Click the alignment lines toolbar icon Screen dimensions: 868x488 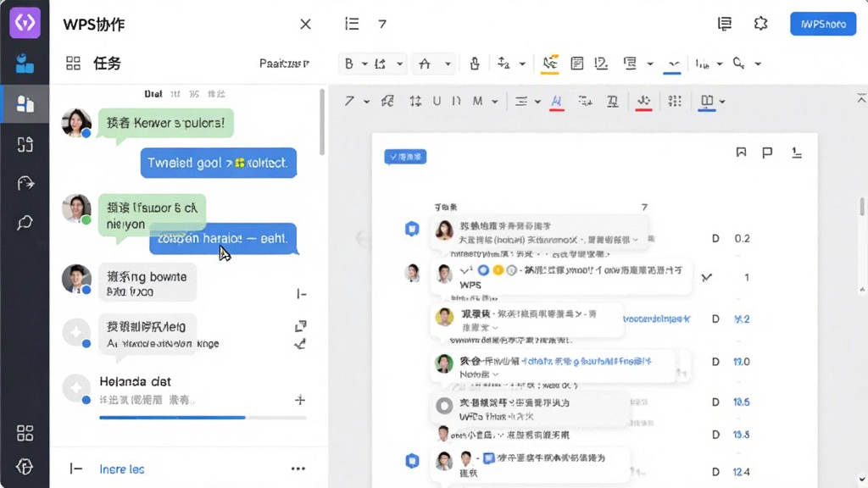(521, 102)
